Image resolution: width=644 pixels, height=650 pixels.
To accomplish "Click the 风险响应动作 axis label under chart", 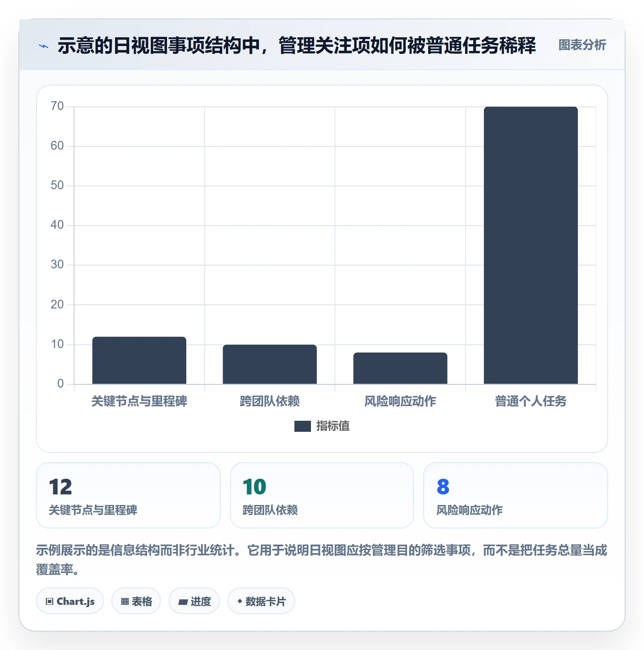I will coord(400,401).
